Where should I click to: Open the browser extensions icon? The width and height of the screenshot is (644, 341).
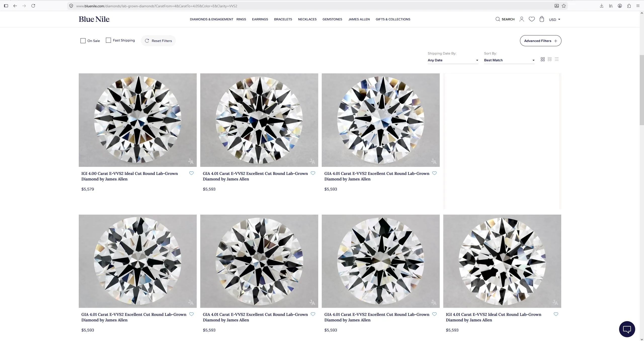point(629,6)
